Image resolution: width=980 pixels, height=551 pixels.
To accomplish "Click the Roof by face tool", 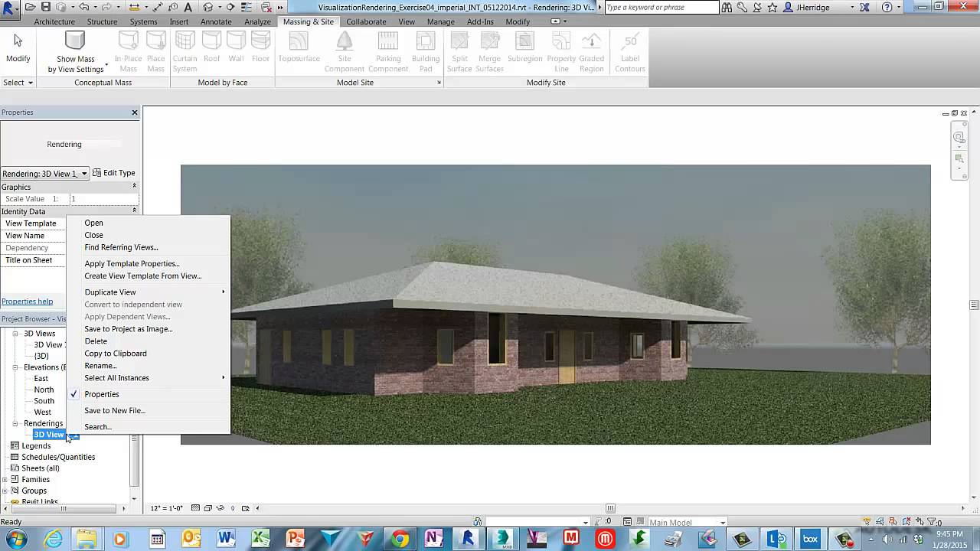I will [x=211, y=47].
